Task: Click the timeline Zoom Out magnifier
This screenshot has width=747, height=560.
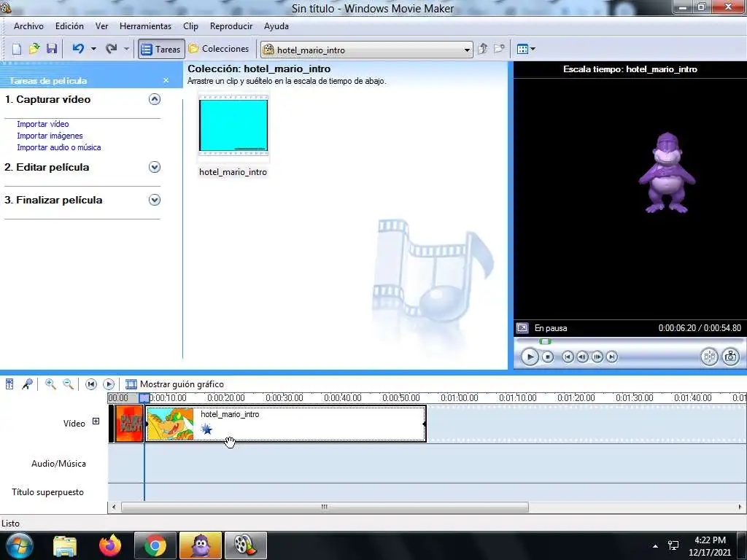Action: click(x=68, y=384)
